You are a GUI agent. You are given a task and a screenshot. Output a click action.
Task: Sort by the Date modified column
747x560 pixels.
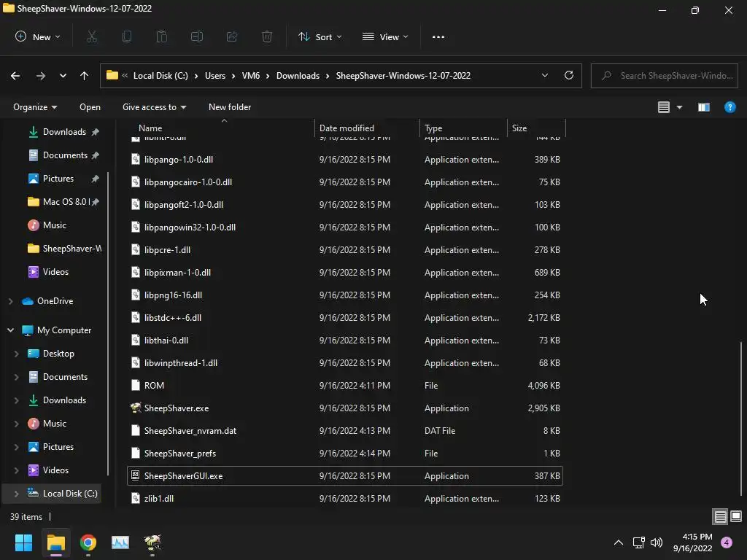point(367,128)
